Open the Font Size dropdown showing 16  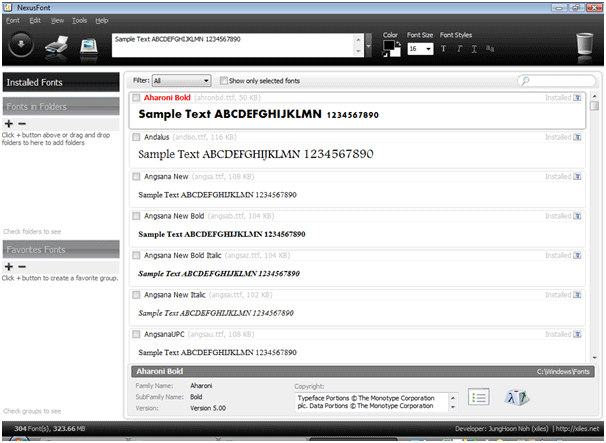[420, 49]
